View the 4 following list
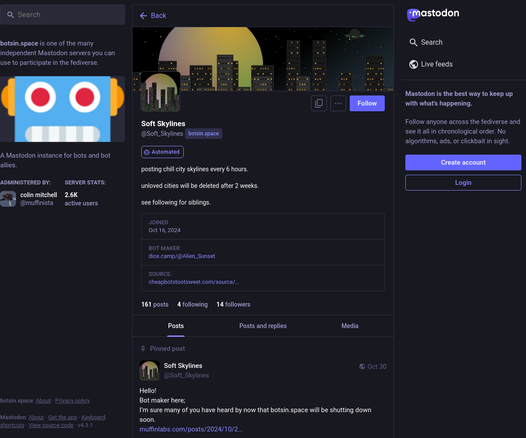Image resolution: width=526 pixels, height=438 pixels. (193, 305)
